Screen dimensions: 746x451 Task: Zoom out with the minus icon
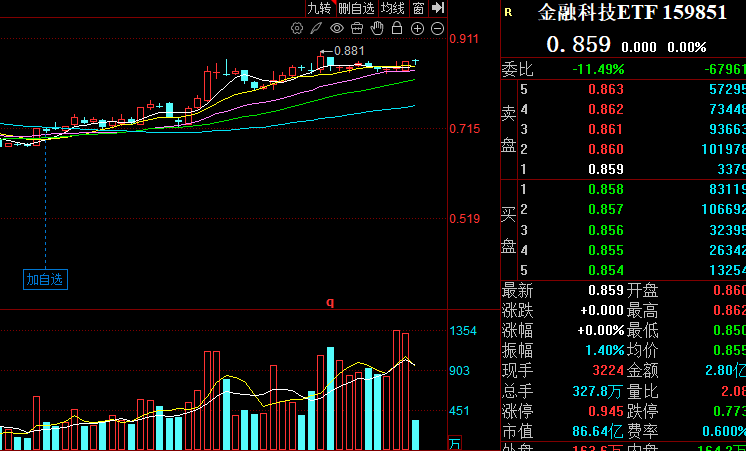[438, 28]
